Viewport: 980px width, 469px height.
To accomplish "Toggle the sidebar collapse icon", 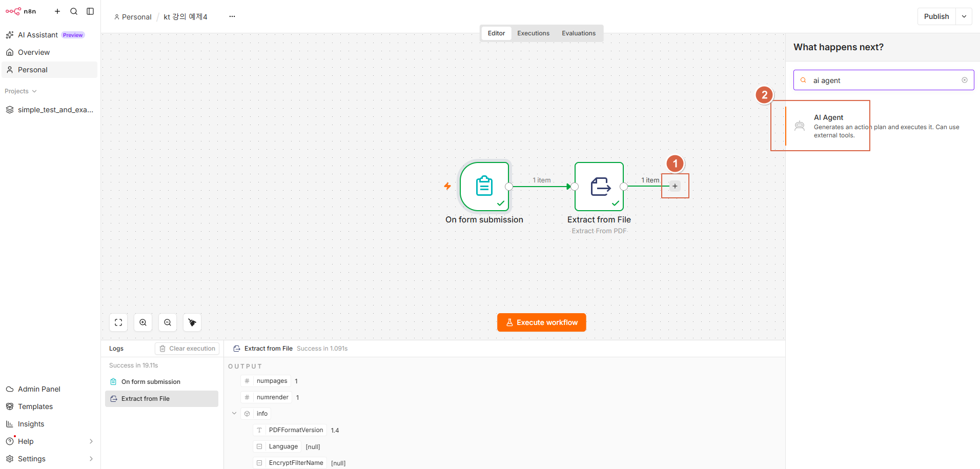I will 90,11.
